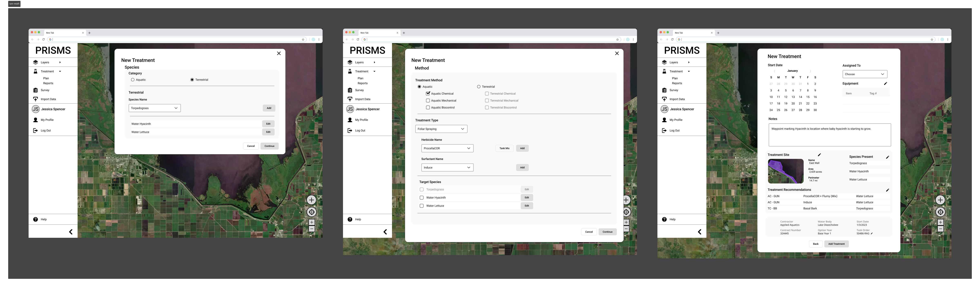Screen dimensions: 980x287
Task: Click Continue in the Species dialog
Action: pos(269,146)
